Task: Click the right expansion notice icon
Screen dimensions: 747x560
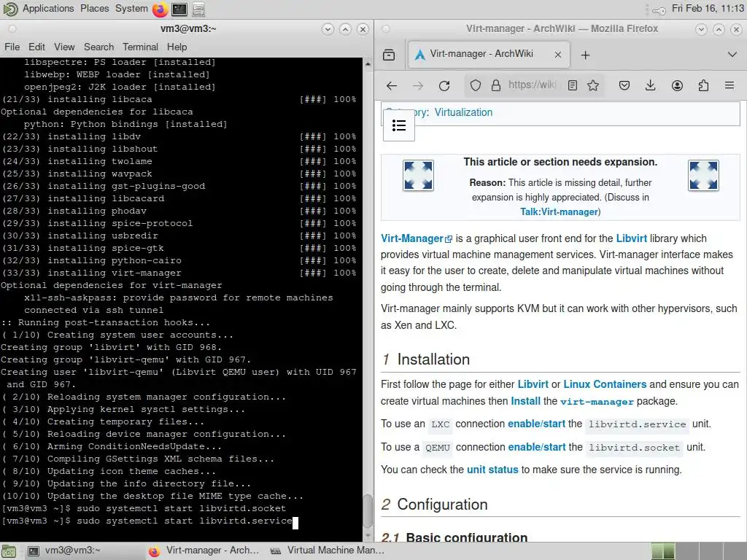Action: coord(703,175)
